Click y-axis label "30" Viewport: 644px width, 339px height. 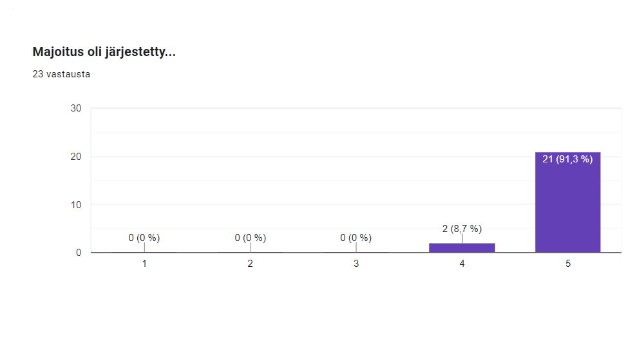[76, 108]
